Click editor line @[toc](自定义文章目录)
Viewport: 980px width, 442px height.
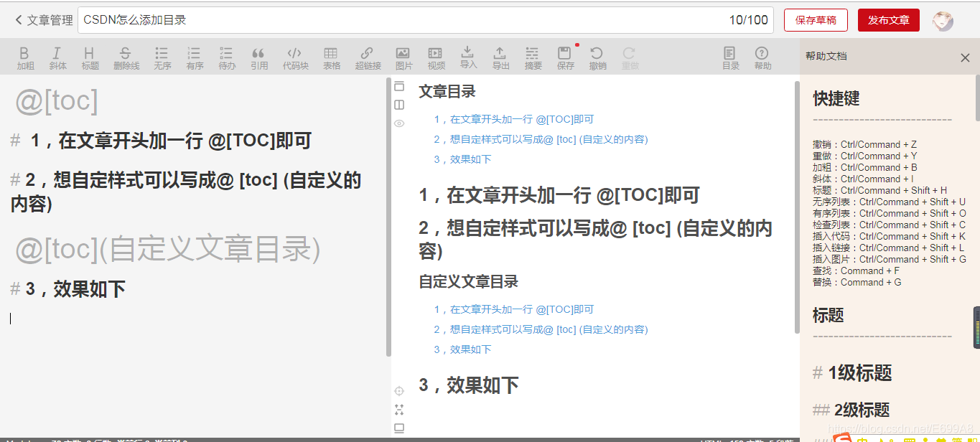coord(167,249)
